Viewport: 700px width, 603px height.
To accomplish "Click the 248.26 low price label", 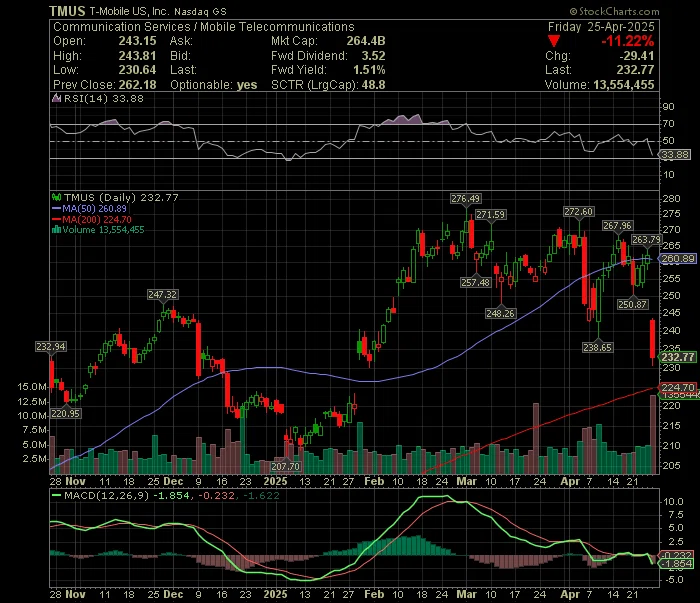I will pos(500,313).
